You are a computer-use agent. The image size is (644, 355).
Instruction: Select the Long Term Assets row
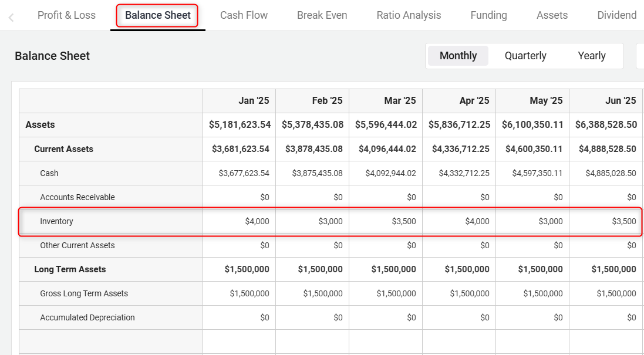[70, 269]
